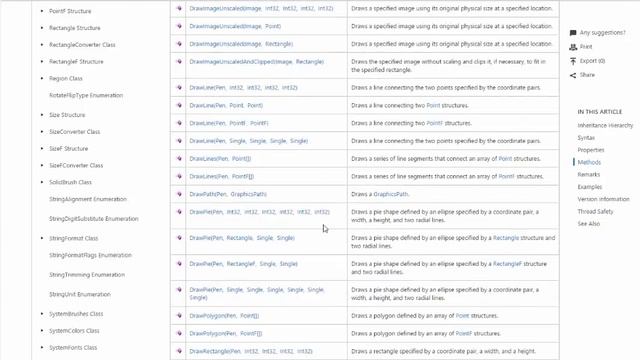Click method icon beside DrawPie(Pen, Rectangle, Single, Single)

pyautogui.click(x=179, y=238)
